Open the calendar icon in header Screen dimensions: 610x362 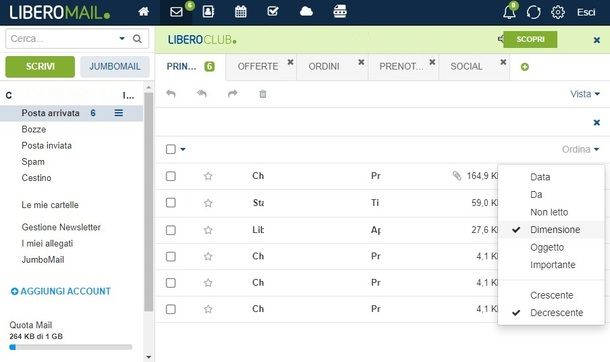(x=240, y=12)
